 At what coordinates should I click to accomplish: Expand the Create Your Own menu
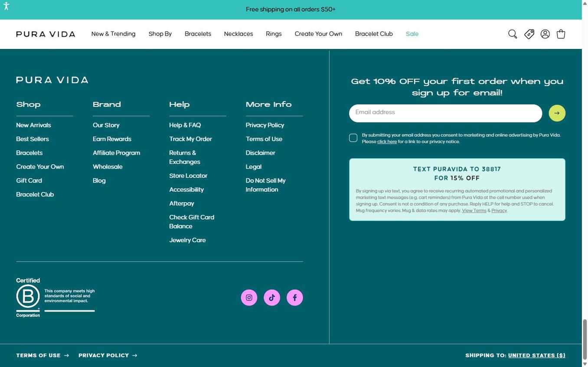pos(318,34)
